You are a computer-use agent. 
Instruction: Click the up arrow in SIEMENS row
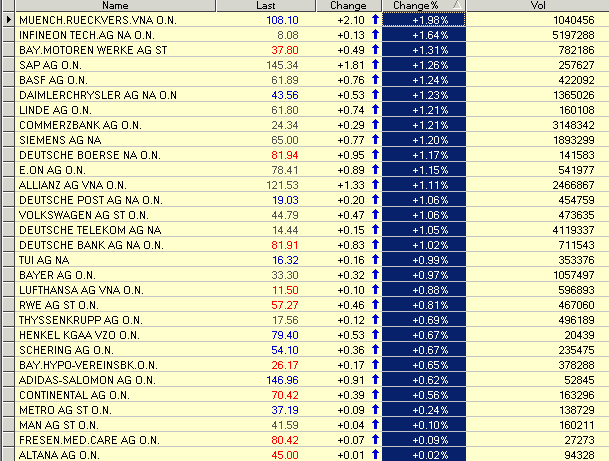click(x=375, y=139)
